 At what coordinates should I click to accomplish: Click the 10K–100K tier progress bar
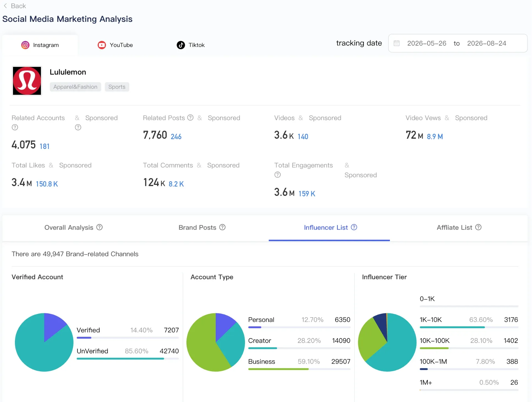pyautogui.click(x=469, y=348)
